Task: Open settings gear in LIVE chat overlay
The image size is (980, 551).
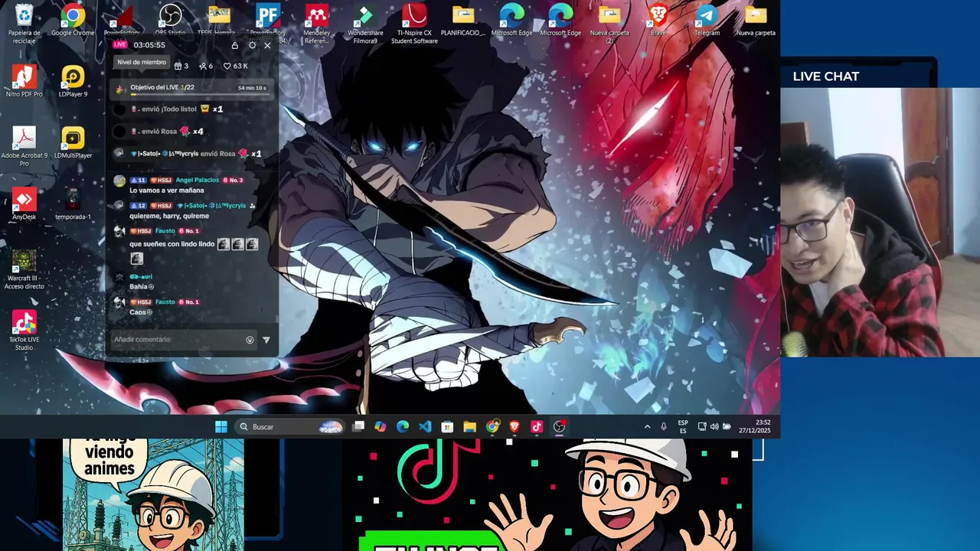Action: pyautogui.click(x=252, y=45)
